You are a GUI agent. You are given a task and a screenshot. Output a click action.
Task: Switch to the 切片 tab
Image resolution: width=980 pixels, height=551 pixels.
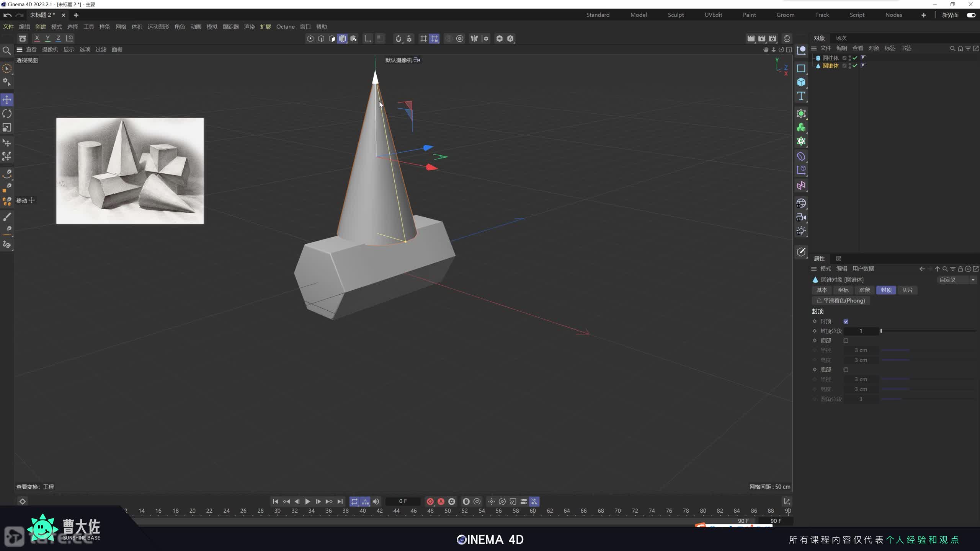point(907,290)
